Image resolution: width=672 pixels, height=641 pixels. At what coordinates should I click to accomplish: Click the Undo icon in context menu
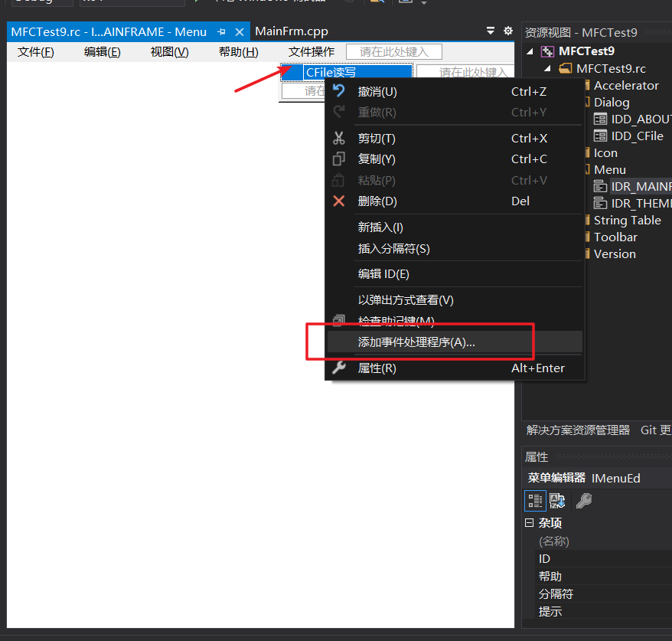click(x=338, y=91)
